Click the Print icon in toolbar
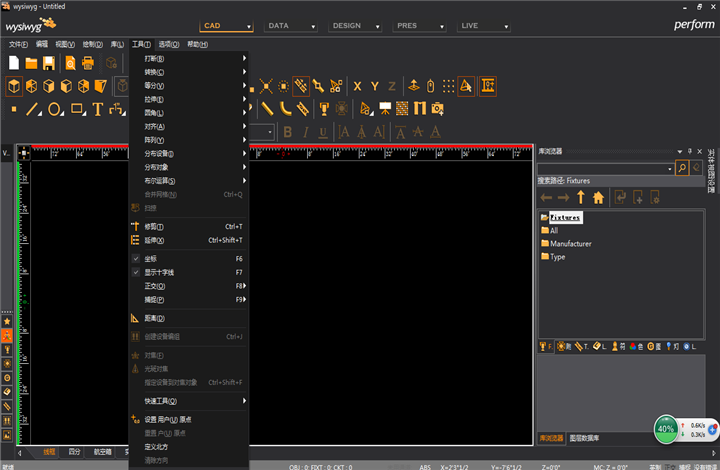 click(x=88, y=63)
